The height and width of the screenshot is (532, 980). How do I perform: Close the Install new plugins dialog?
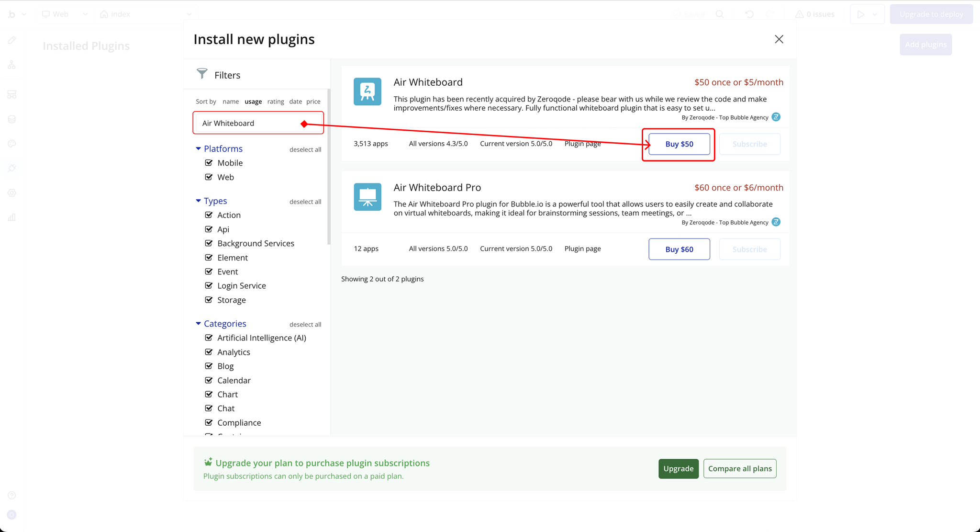(x=779, y=39)
